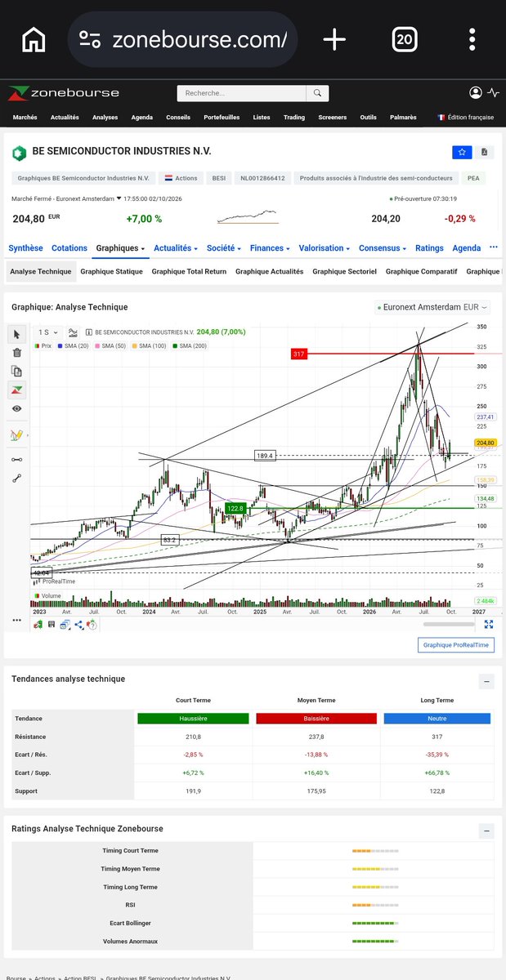This screenshot has height=980, width=506.
Task: Collapse the Tendances analyse technique panel
Action: (x=486, y=681)
